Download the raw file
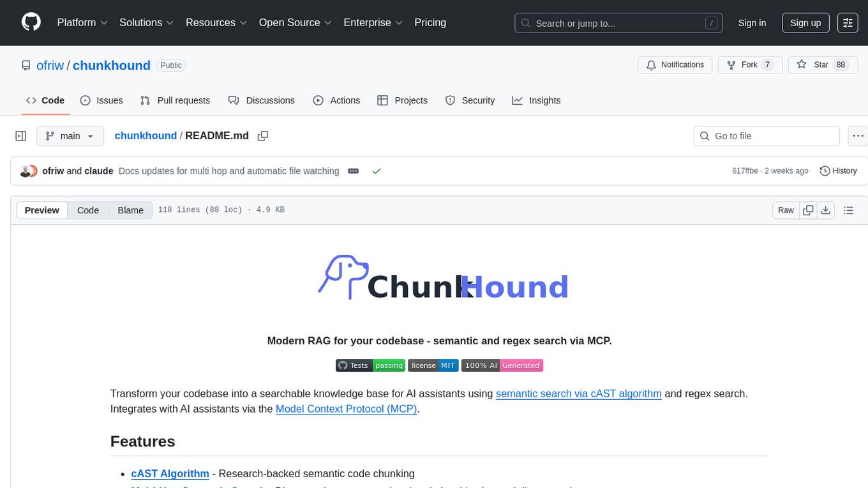 825,210
